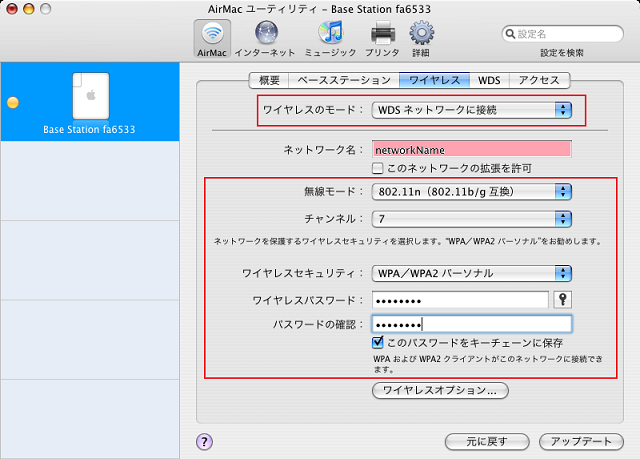Click the ワイヤレスオプション... button
This screenshot has height=459, width=640.
coord(440,390)
